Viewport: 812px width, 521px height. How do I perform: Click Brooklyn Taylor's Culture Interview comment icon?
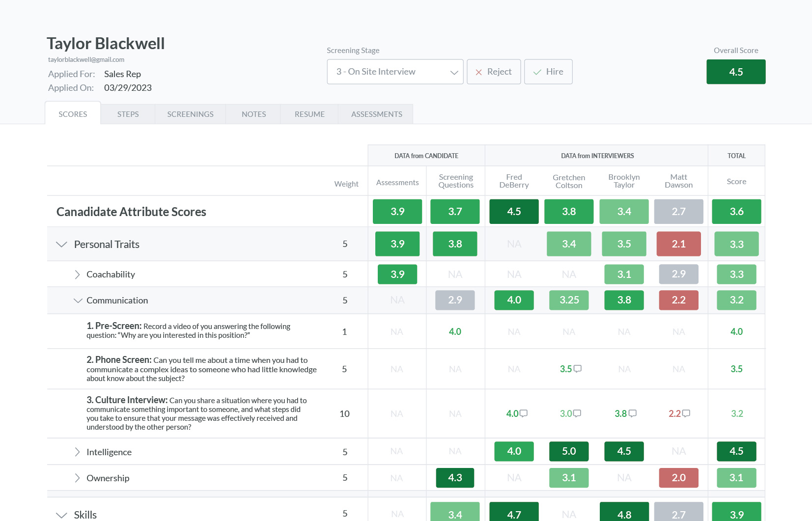(632, 413)
